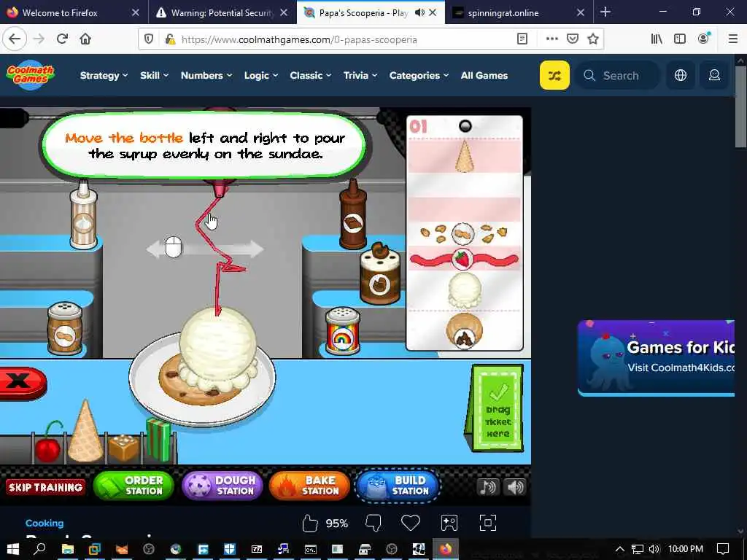The image size is (747, 560).
Task: Like the game with thumbs up
Action: 309,523
